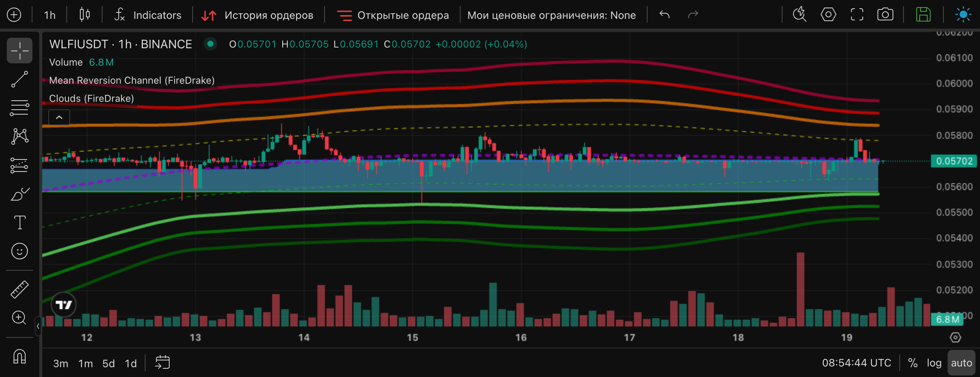The width and height of the screenshot is (980, 377).
Task: Save the chart layout with the green disk icon
Action: (x=923, y=15)
